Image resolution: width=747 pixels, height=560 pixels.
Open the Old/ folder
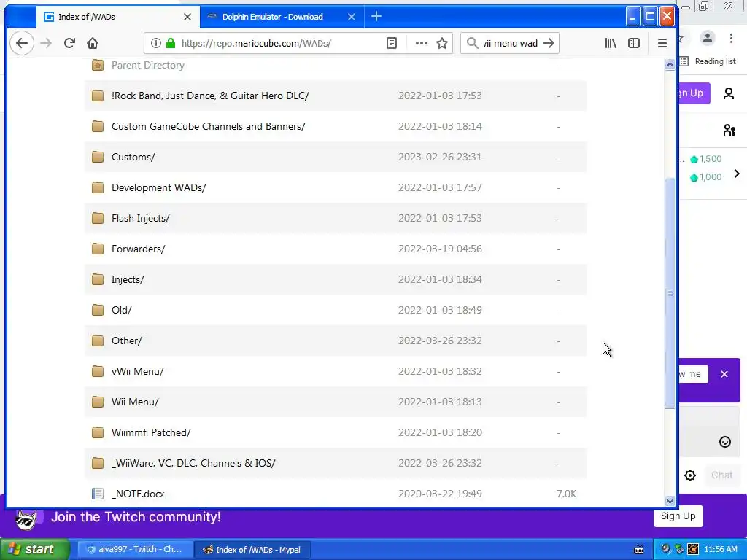pos(122,310)
